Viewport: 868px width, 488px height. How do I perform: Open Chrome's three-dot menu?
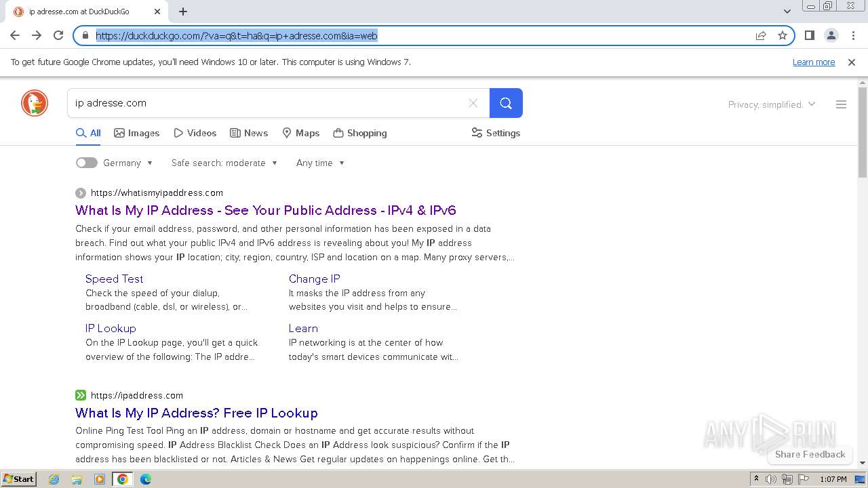pyautogui.click(x=853, y=35)
